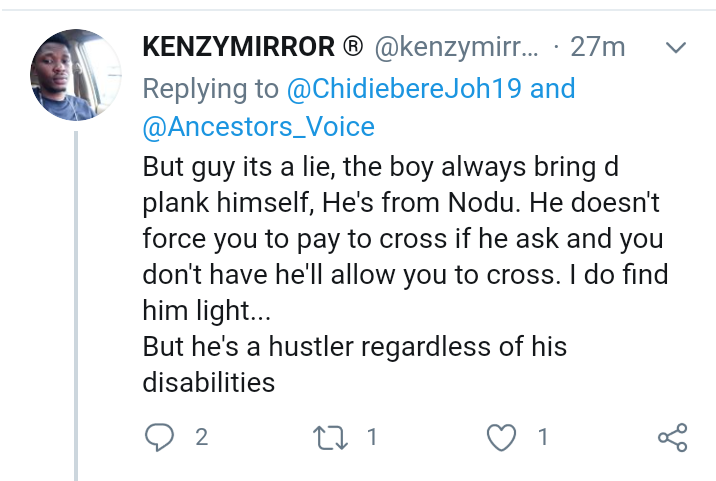Open the share icon options
The image size is (716, 481).
point(672,437)
